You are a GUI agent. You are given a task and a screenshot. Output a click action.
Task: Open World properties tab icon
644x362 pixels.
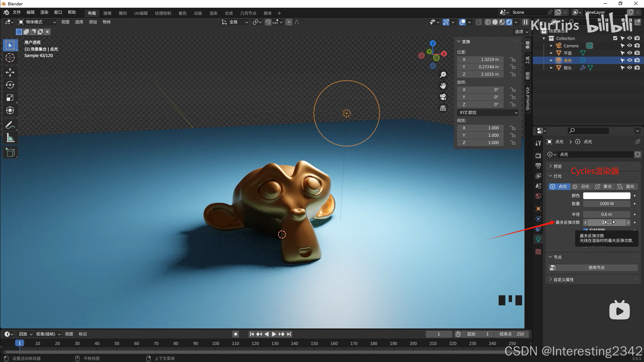(x=538, y=196)
